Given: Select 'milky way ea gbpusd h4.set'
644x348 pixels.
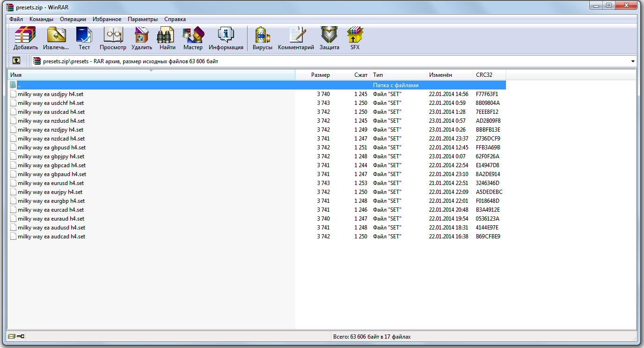Looking at the screenshot, I should coord(51,148).
